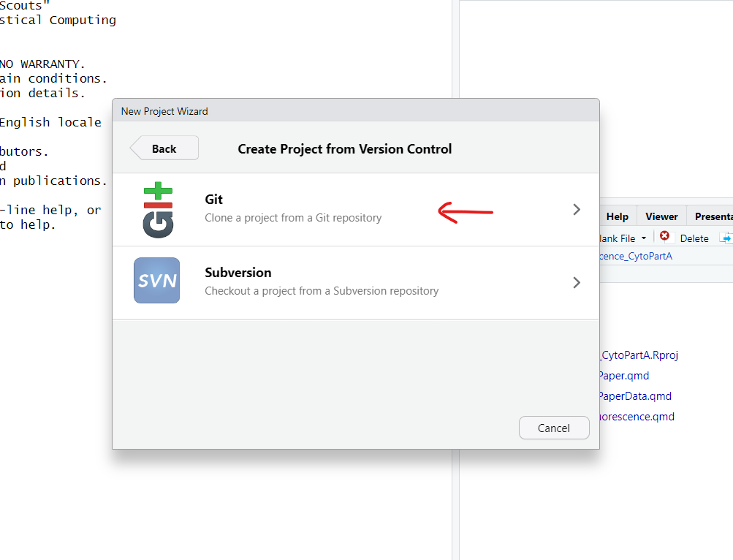Expand the Git option chevron
This screenshot has width=733, height=560.
[x=577, y=210]
